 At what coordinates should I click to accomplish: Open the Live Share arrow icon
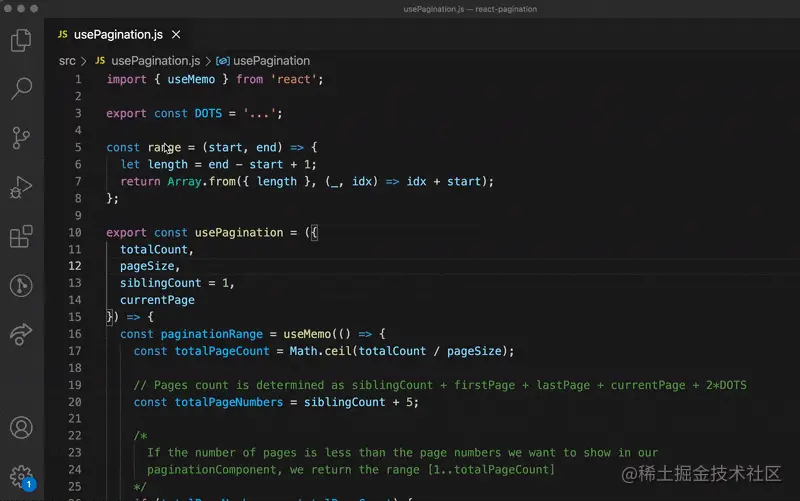21,334
